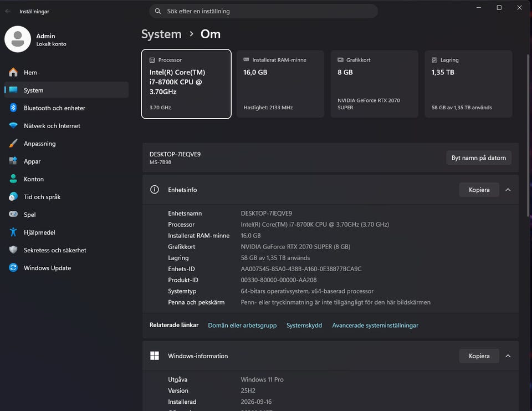Viewport: 532px width, 411px height.
Task: Click Produkt-ID value 00330-80000-00000-AA208
Action: click(x=279, y=280)
